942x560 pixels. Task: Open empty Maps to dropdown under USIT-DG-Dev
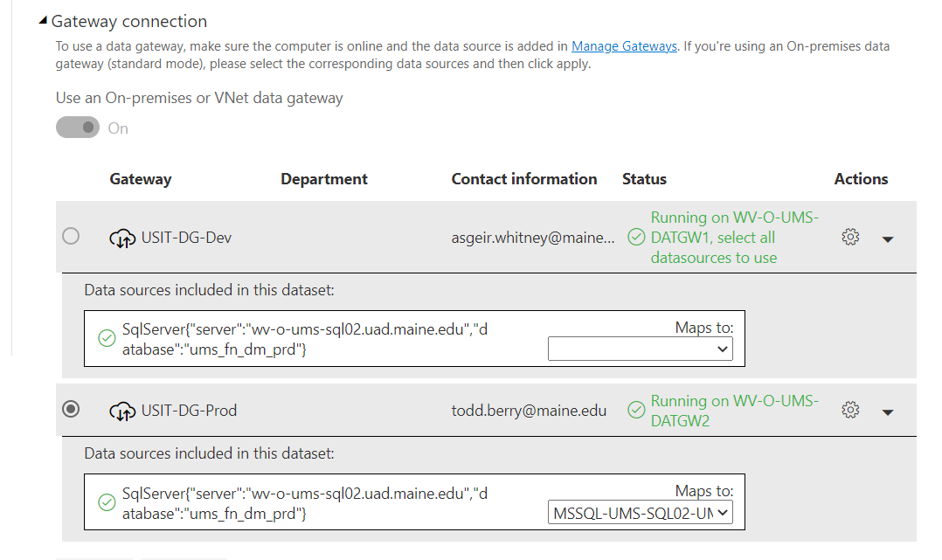[641, 349]
